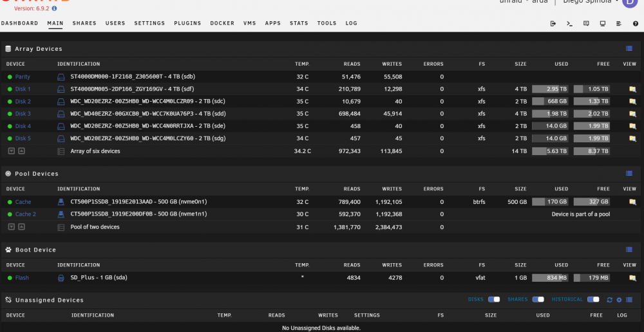The image size is (644, 332).
Task: Open the help question mark icon
Action: pyautogui.click(x=636, y=23)
